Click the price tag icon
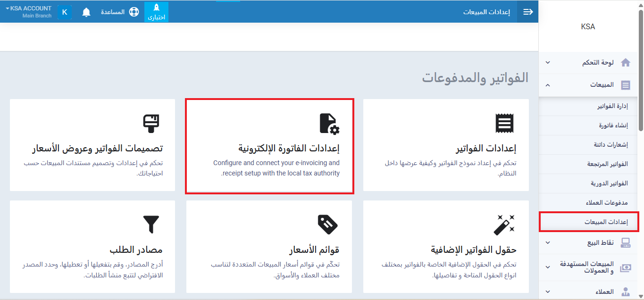This screenshot has width=644, height=300. pyautogui.click(x=328, y=225)
